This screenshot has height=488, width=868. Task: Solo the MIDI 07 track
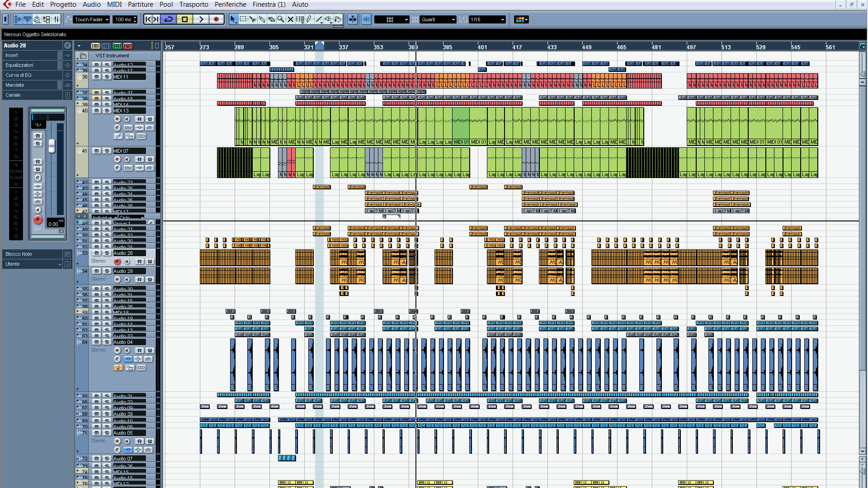click(x=107, y=151)
